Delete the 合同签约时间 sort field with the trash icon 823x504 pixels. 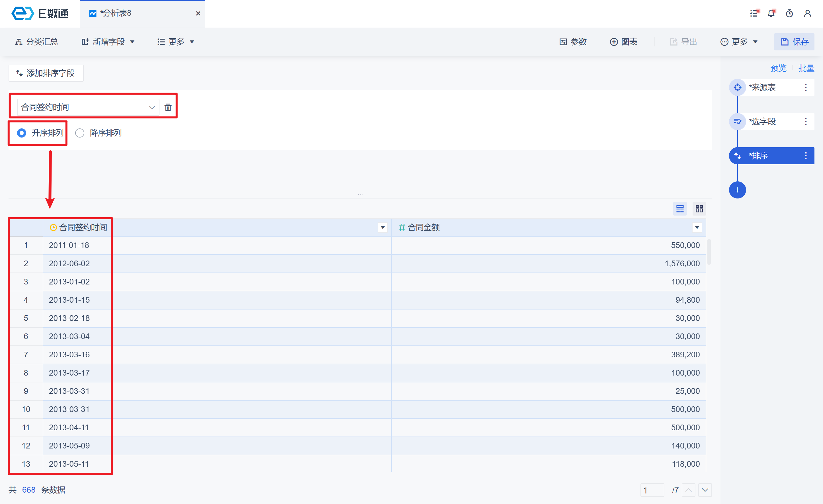168,107
